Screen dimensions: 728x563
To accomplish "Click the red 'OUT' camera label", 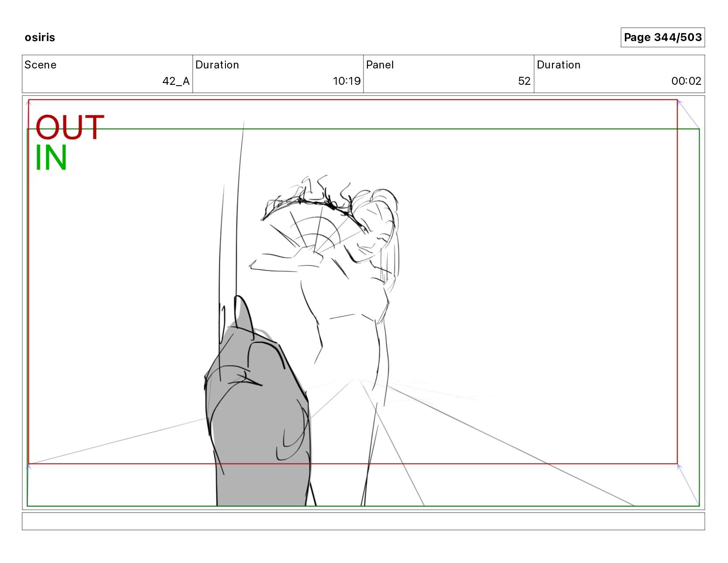I will click(x=70, y=128).
